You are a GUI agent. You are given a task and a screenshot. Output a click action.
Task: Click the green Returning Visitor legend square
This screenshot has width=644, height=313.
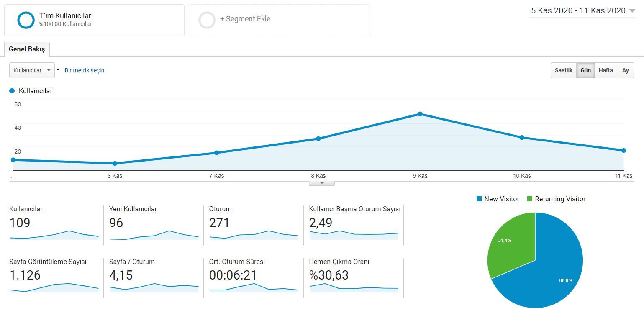[530, 199]
